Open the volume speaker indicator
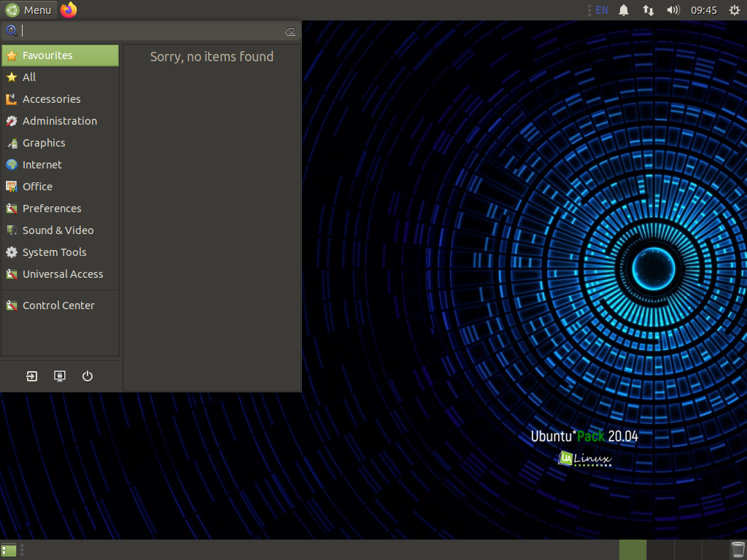Screen dimensions: 747x560 673,10
